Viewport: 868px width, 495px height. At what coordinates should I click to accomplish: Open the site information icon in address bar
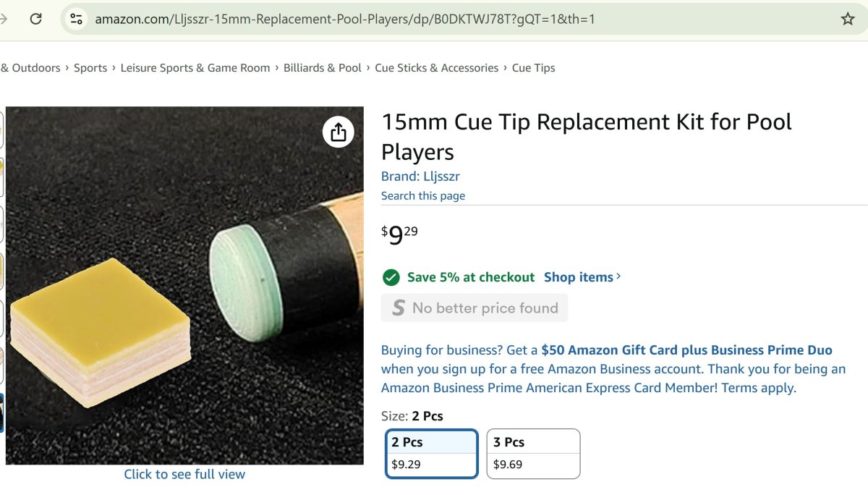click(x=76, y=20)
